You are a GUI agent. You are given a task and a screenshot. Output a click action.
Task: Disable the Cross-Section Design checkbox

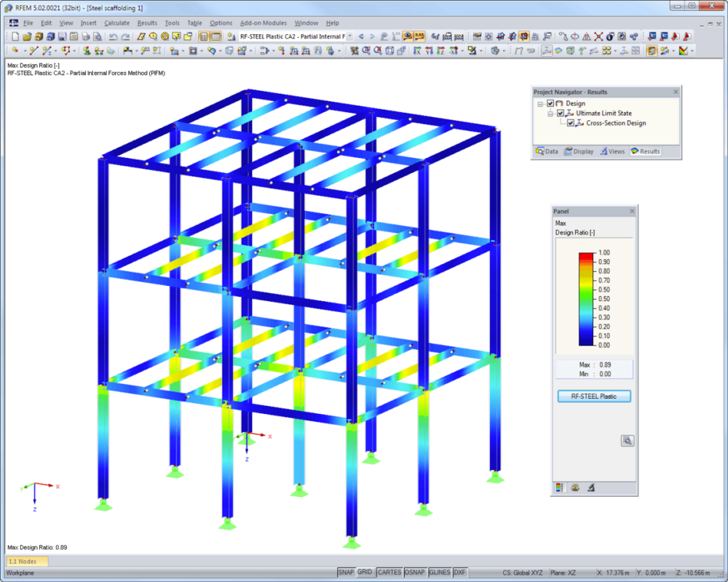pyautogui.click(x=570, y=123)
